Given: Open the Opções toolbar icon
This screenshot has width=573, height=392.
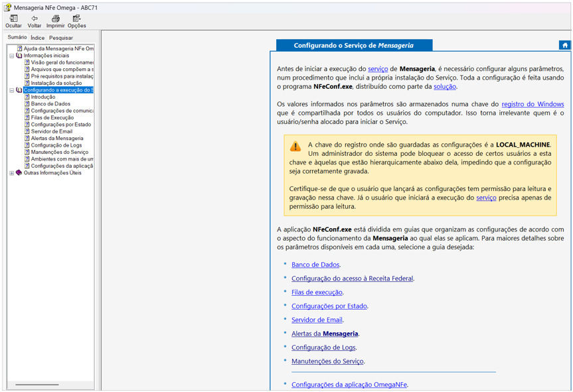Looking at the screenshot, I should (x=76, y=19).
